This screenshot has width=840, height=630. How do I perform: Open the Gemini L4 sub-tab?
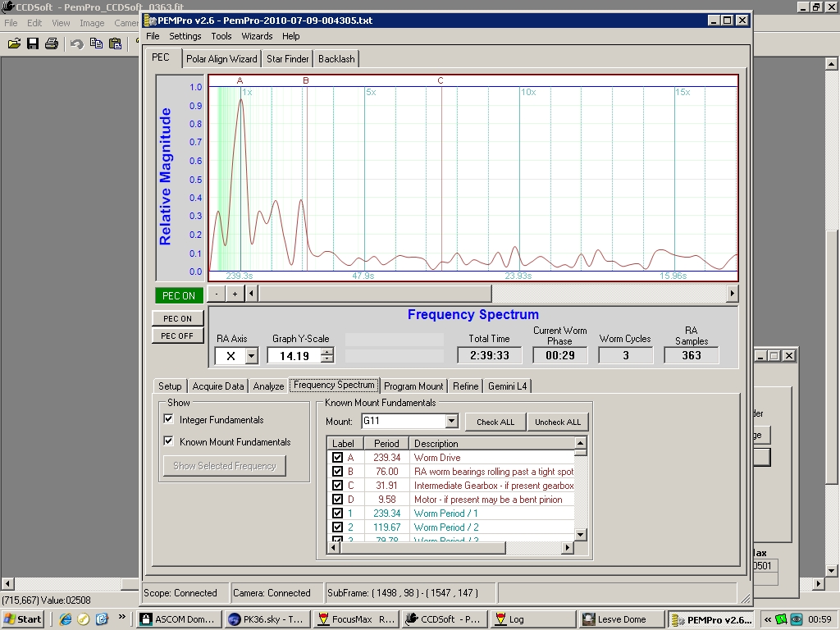coord(507,386)
